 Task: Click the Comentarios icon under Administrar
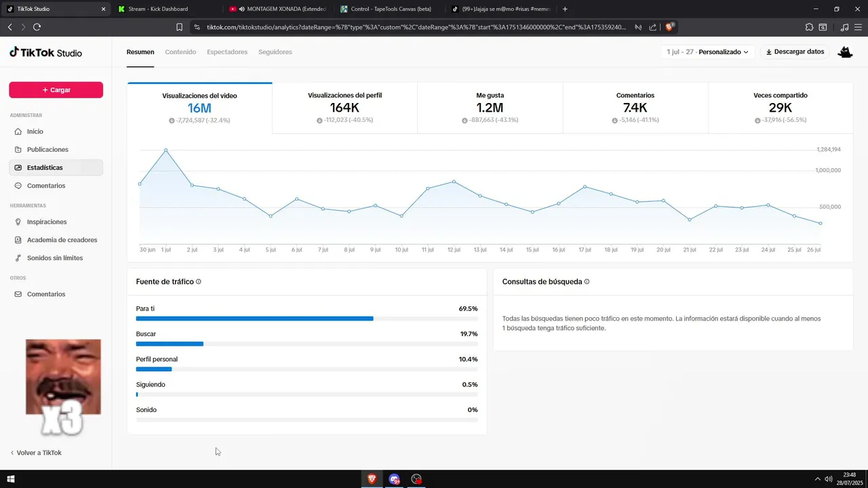point(18,186)
